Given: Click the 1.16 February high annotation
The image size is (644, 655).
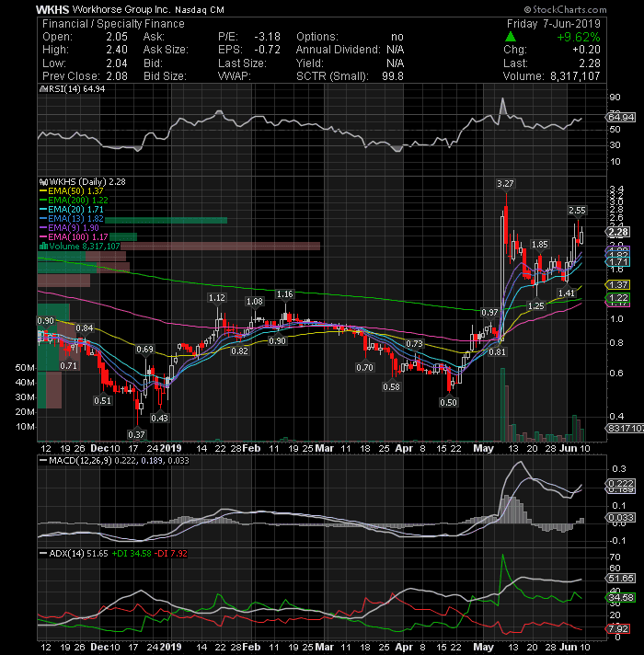Looking at the screenshot, I should coord(285,294).
